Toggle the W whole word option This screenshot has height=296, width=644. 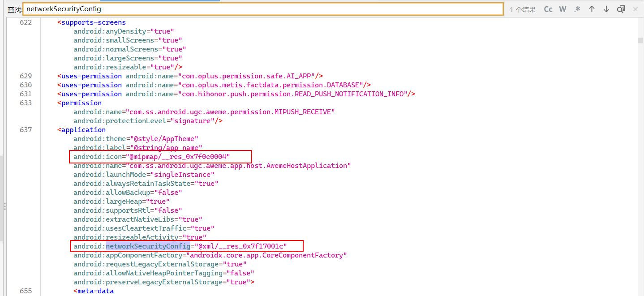pos(563,9)
